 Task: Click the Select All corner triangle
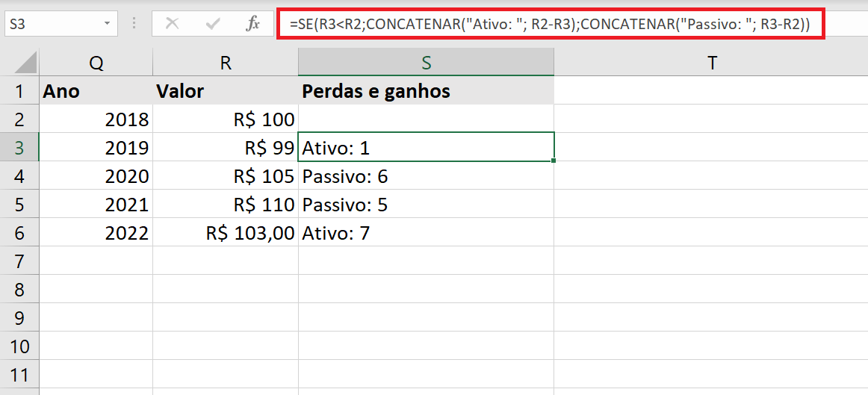pos(26,63)
